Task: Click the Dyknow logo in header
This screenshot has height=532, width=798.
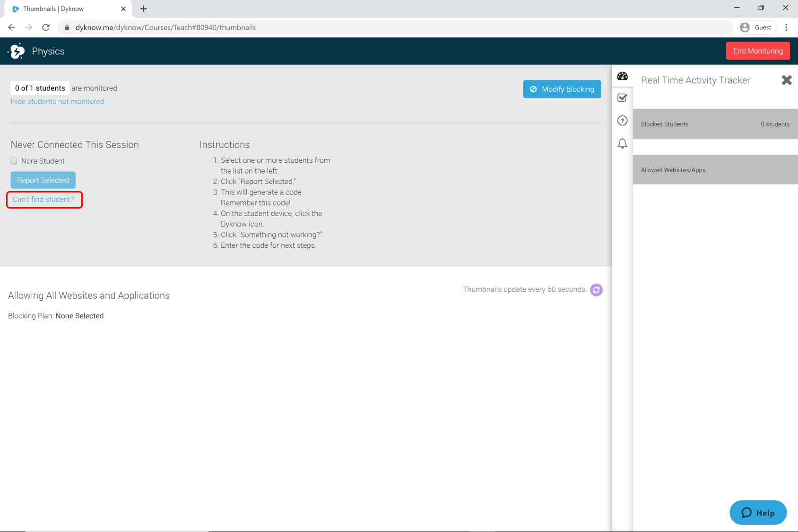Action: point(17,51)
